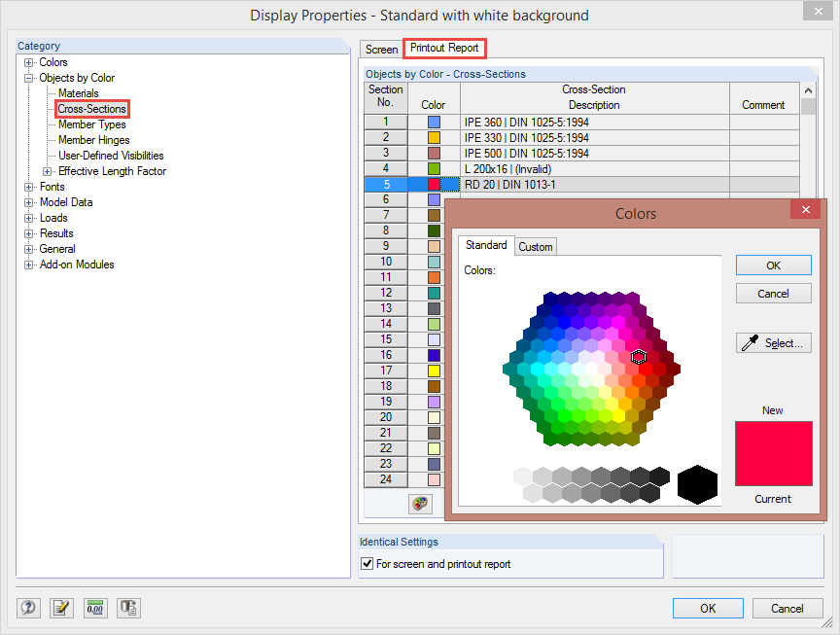Open the Custom tab in Colors dialog

tap(535, 246)
